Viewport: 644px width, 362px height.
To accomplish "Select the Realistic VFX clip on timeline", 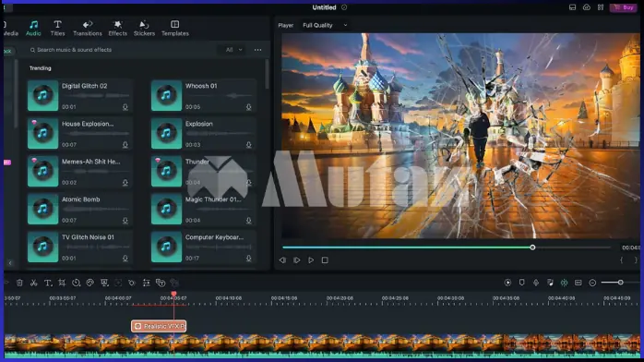I will coord(159,326).
